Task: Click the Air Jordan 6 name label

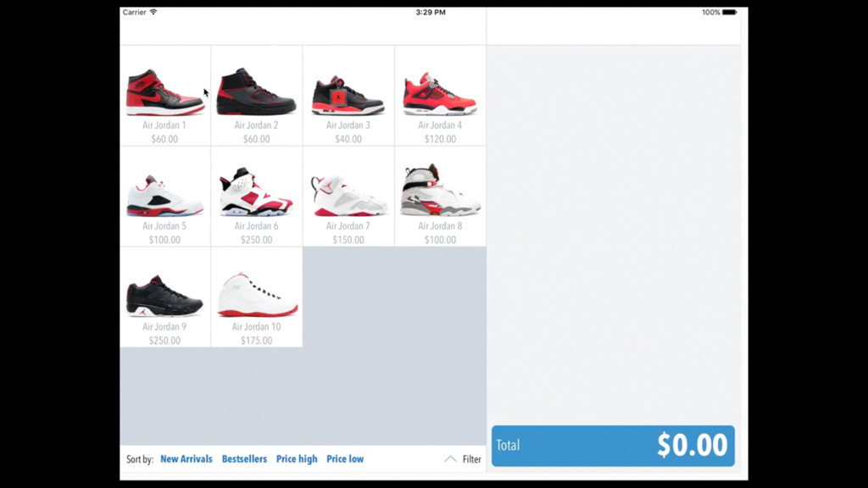Action: (256, 226)
